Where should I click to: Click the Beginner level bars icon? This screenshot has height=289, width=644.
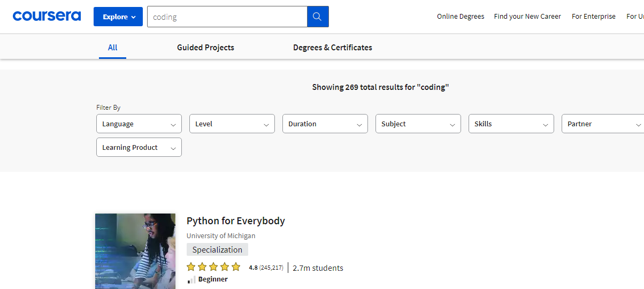(x=191, y=279)
